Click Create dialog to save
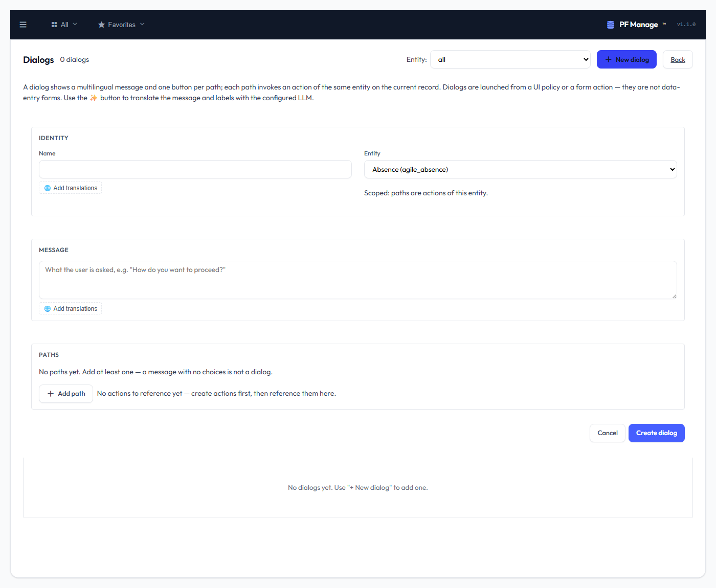This screenshot has height=588, width=716. (x=657, y=433)
